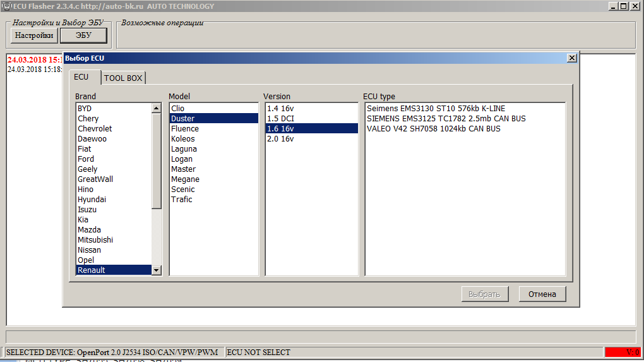
Task: Click the ECU Flasher title bar icon
Action: (x=6, y=6)
